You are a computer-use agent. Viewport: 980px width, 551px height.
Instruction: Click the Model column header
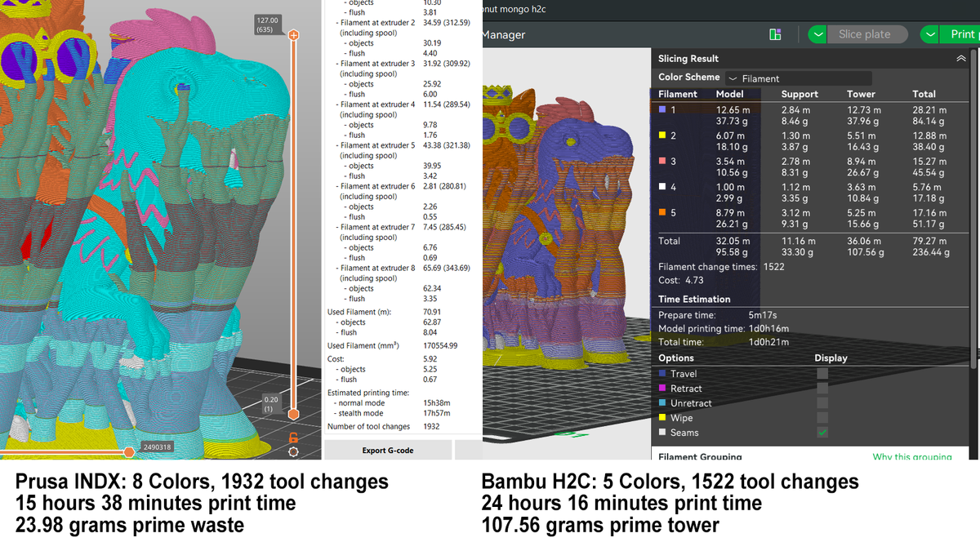[729, 94]
